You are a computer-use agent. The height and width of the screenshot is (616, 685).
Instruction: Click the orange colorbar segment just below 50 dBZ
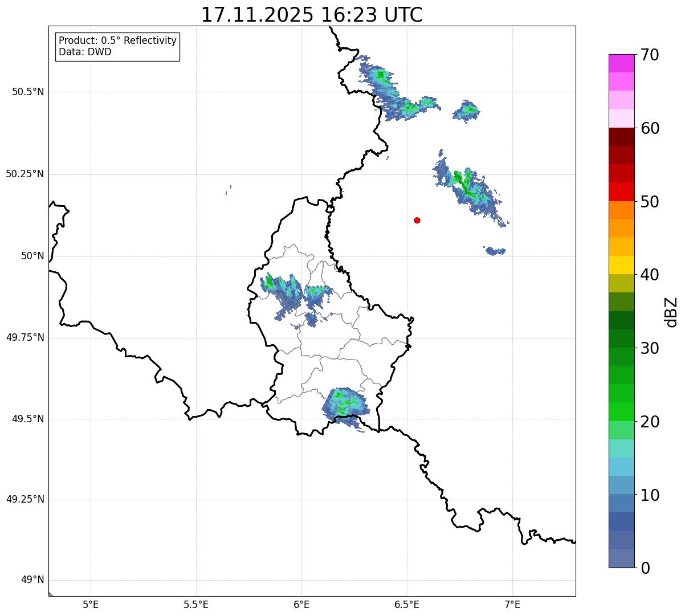625,210
